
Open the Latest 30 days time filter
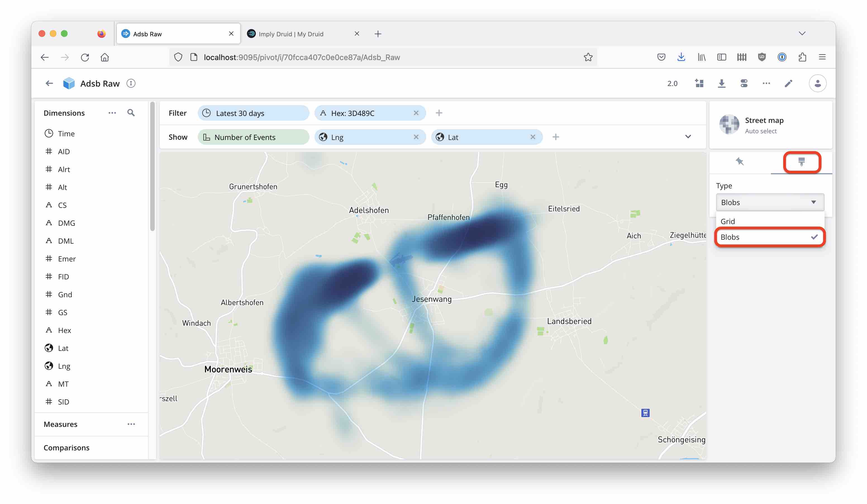pyautogui.click(x=253, y=113)
